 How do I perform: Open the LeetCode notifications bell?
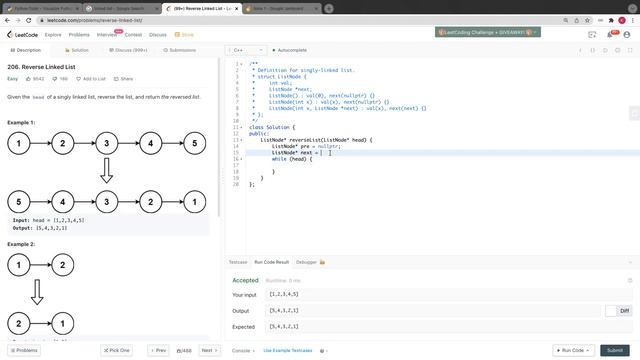tap(611, 35)
